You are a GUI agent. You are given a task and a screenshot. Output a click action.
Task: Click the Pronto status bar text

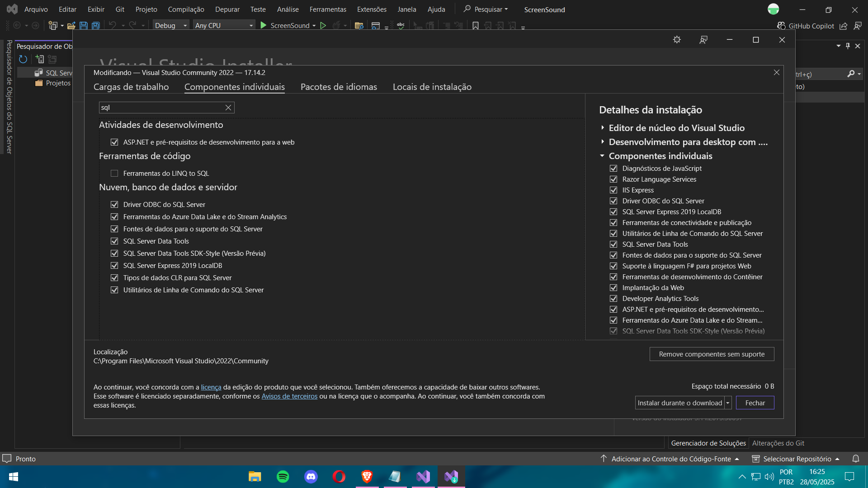(25, 459)
